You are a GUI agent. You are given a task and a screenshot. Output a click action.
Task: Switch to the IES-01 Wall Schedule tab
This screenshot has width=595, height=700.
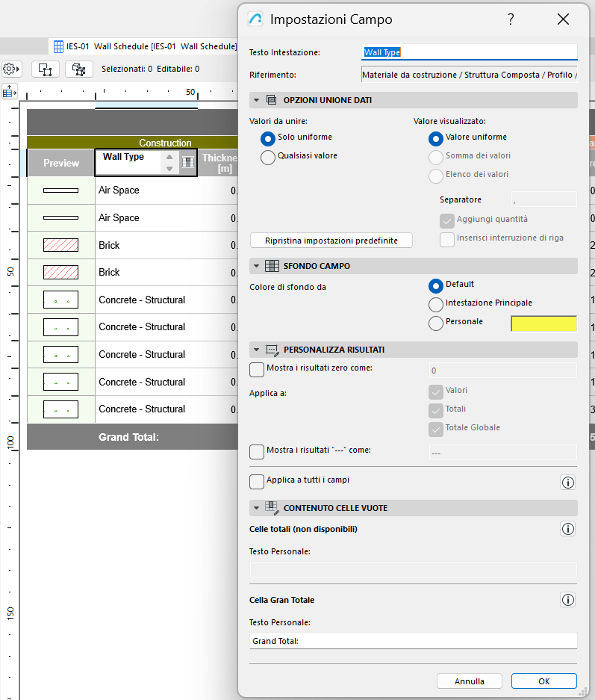145,46
